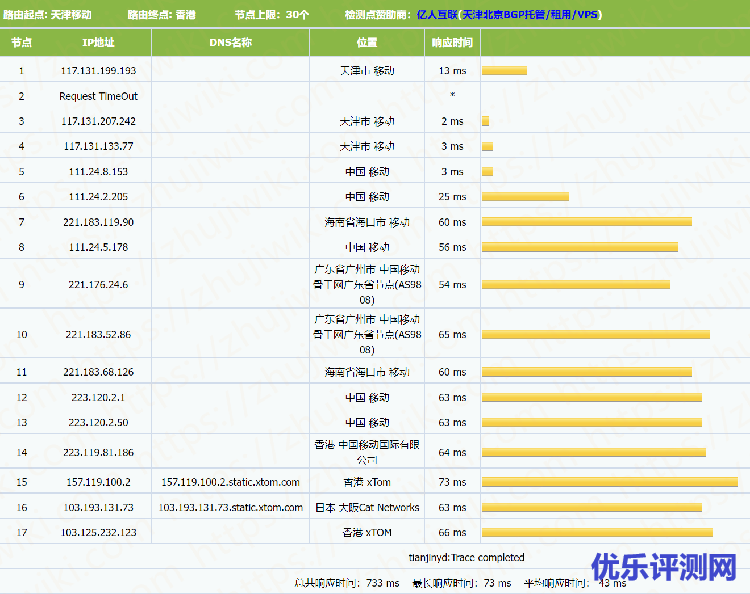Click the 73 ms response bar for node 15
The height and width of the screenshot is (594, 750).
(609, 482)
